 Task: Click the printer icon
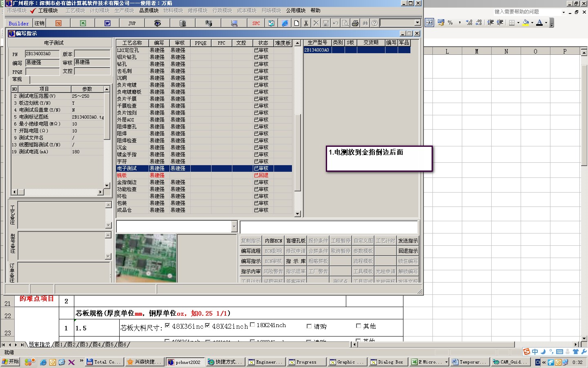tap(355, 23)
